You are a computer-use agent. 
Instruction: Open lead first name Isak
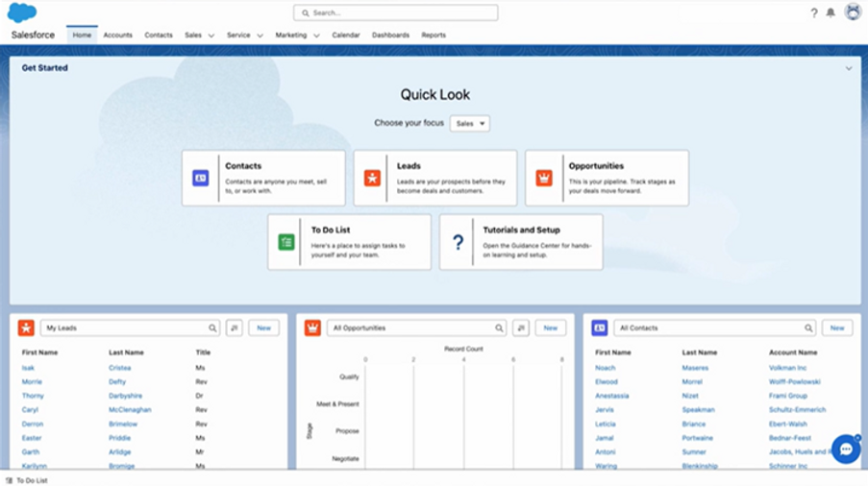pyautogui.click(x=28, y=368)
